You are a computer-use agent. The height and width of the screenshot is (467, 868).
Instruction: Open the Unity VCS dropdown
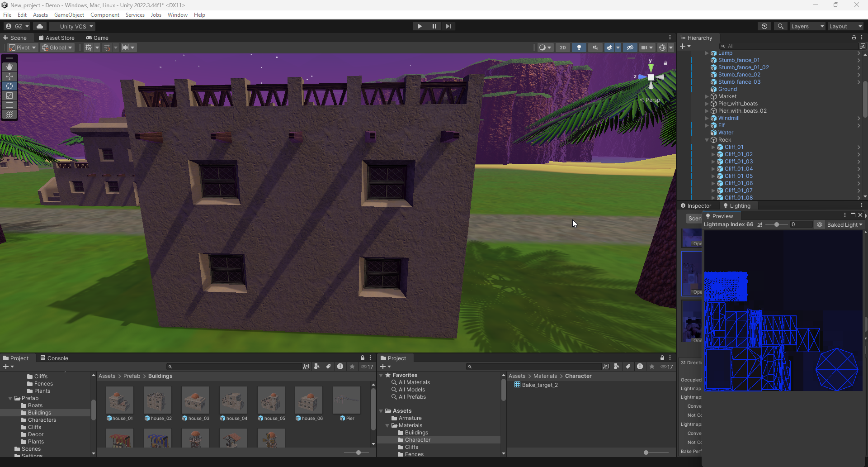(x=73, y=26)
